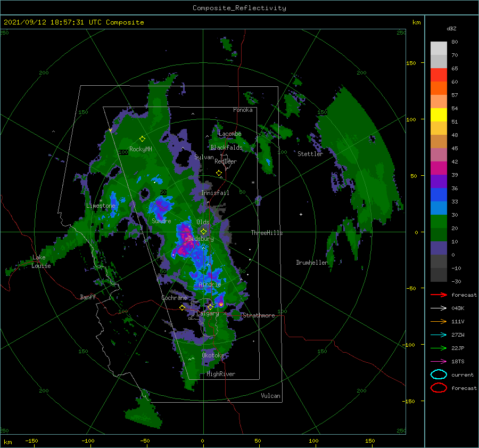
Task: Click the Stettler city label
Action: point(310,154)
